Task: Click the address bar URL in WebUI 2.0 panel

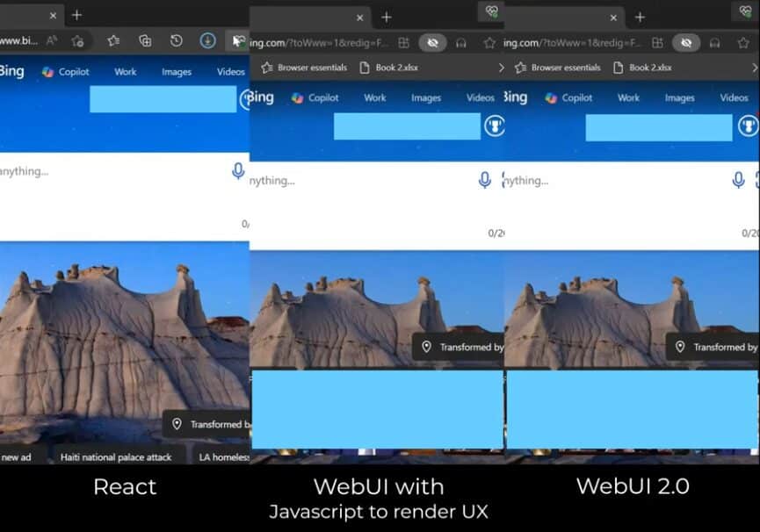Action: click(x=573, y=43)
